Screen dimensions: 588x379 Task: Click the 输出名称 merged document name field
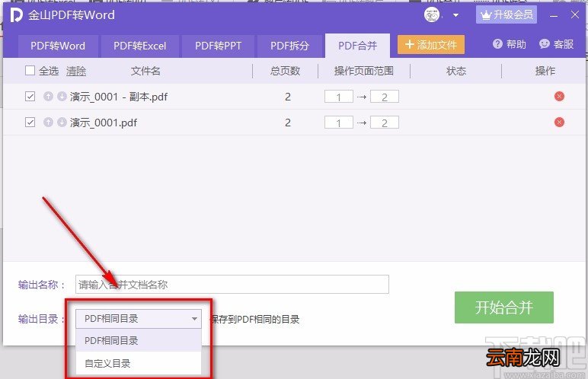[232, 285]
